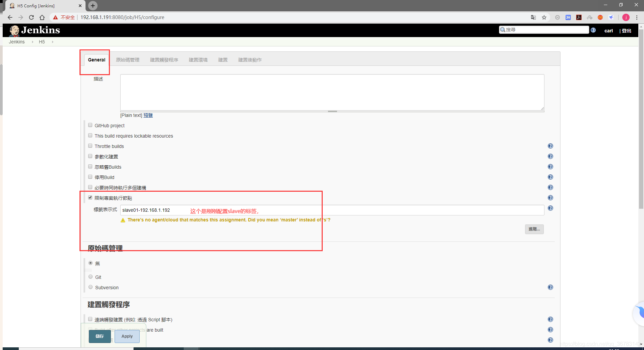Image resolution: width=644 pixels, height=350 pixels.
Task: Click the 標籤表示式 label expression field
Action: click(332, 210)
